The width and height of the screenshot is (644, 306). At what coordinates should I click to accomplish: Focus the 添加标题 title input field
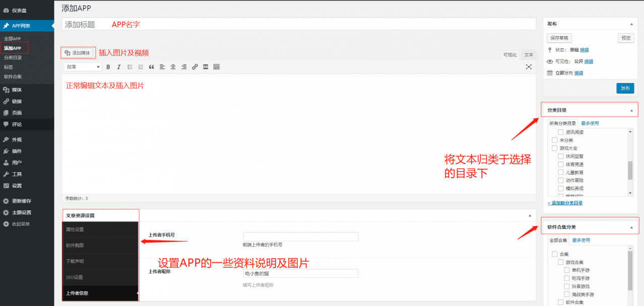(299, 24)
